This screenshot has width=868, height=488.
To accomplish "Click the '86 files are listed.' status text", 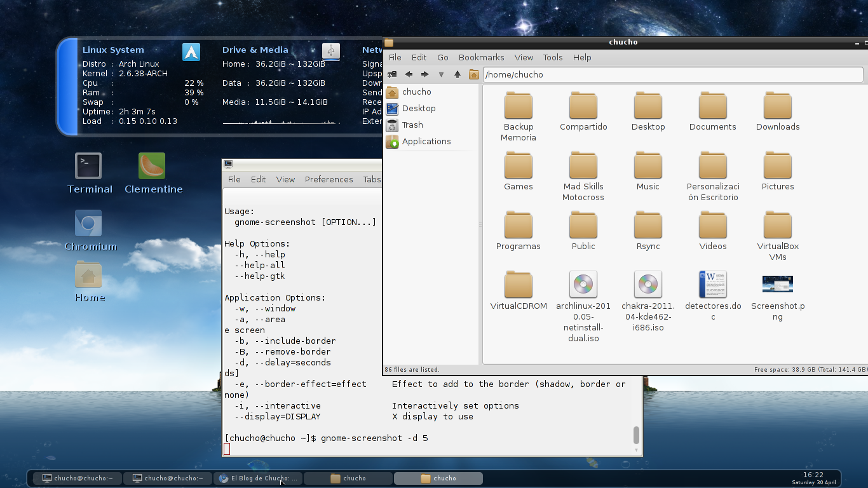I will coord(412,369).
